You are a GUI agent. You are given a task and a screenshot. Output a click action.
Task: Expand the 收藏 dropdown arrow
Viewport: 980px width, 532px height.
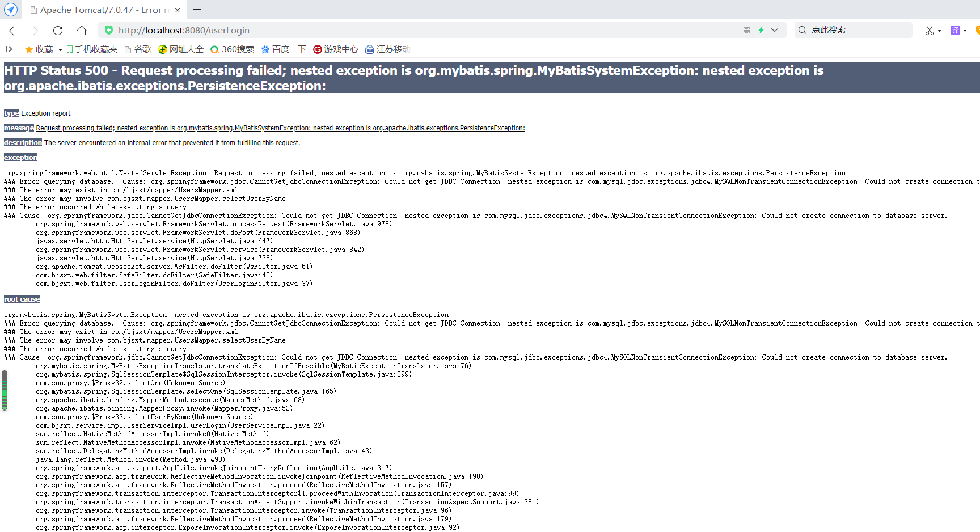[x=60, y=50]
